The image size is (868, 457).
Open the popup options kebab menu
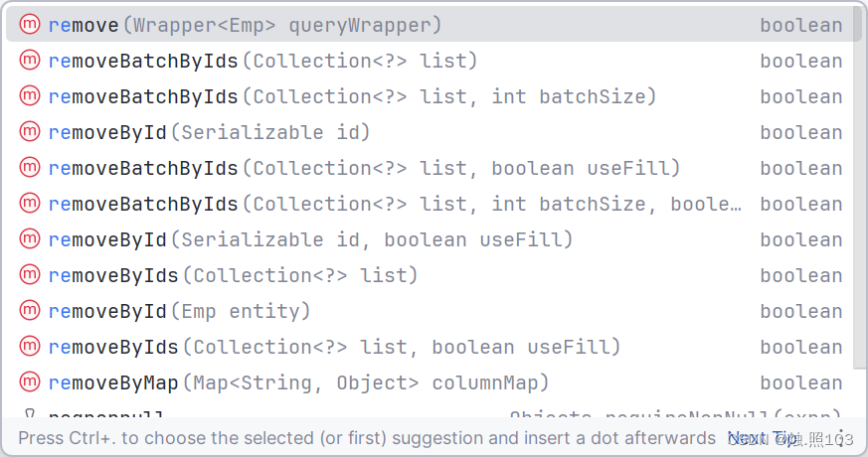(x=841, y=438)
